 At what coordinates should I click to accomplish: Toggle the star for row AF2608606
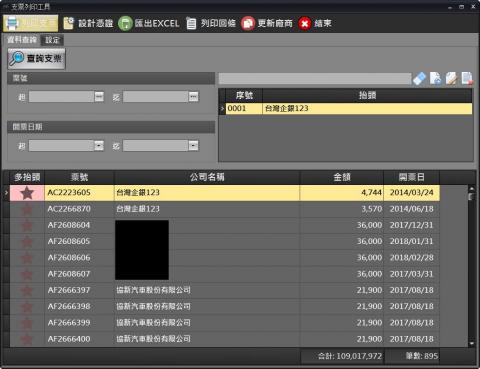point(27,258)
